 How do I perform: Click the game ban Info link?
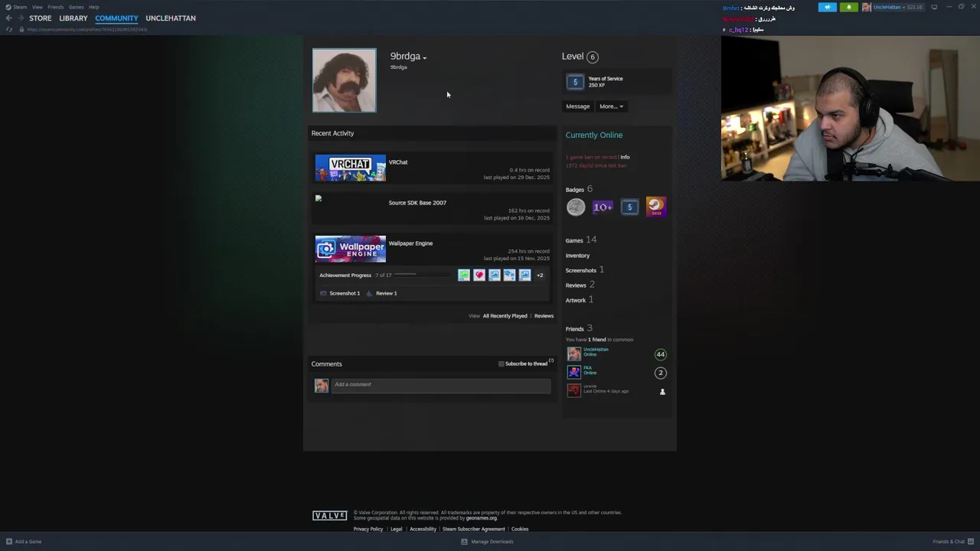point(625,157)
